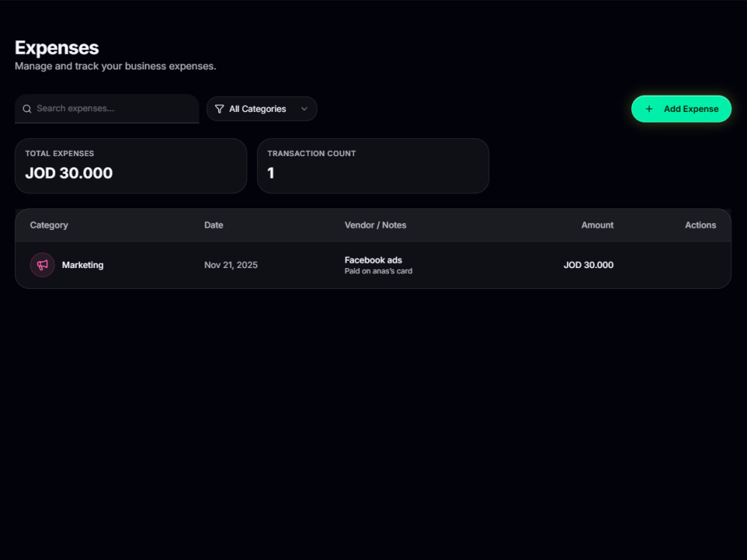Click the chevron arrow beside All Categories
This screenshot has width=747, height=560.
pyautogui.click(x=304, y=109)
